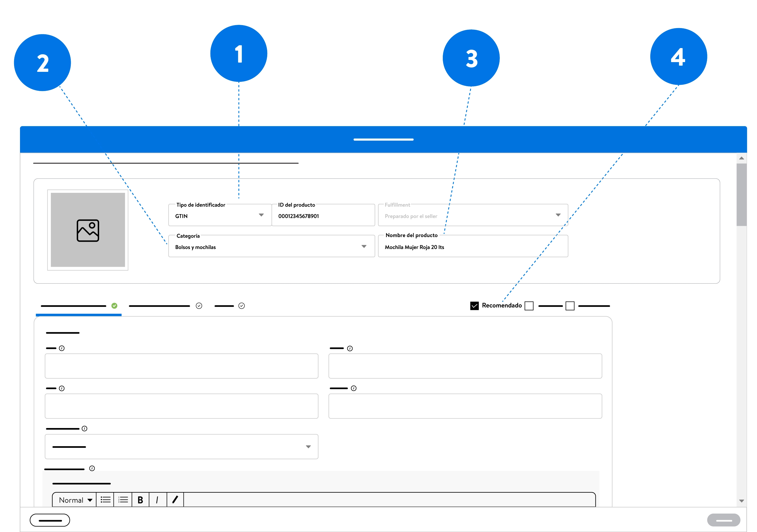The image size is (757, 532).
Task: Apply numbered list formatting in editor toolbar
Action: pyautogui.click(x=123, y=500)
